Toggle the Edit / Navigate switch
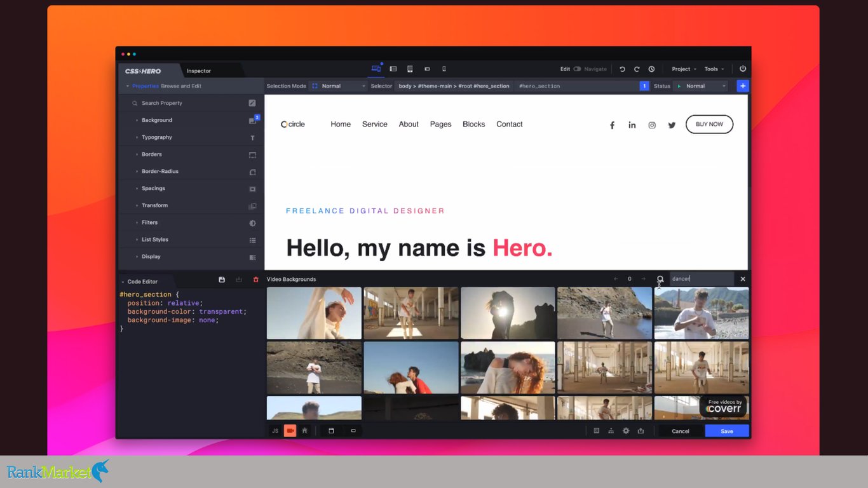This screenshot has height=488, width=868. click(577, 69)
